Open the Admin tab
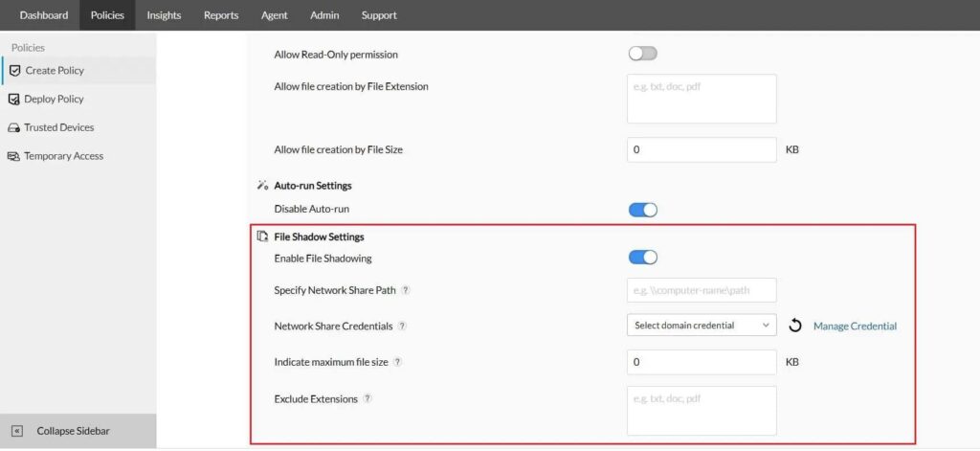This screenshot has height=451, width=980. [x=324, y=15]
